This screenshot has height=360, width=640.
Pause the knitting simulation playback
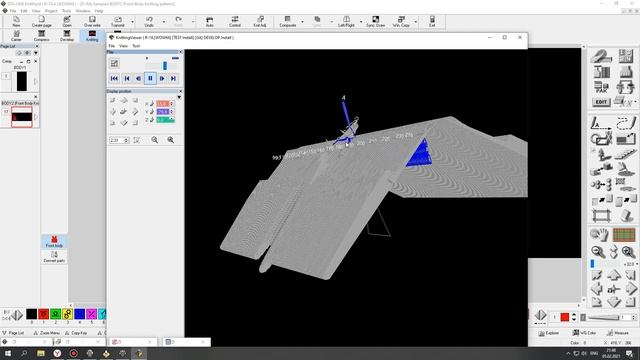point(150,78)
